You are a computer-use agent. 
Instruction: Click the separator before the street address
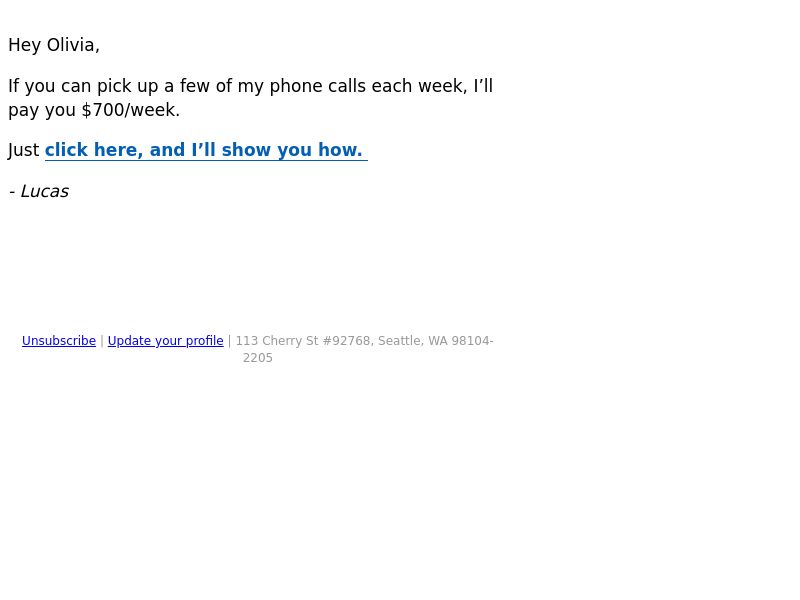point(230,341)
